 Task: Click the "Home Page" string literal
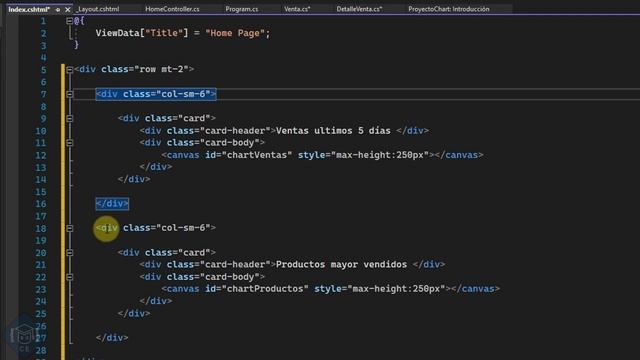pyautogui.click(x=235, y=33)
